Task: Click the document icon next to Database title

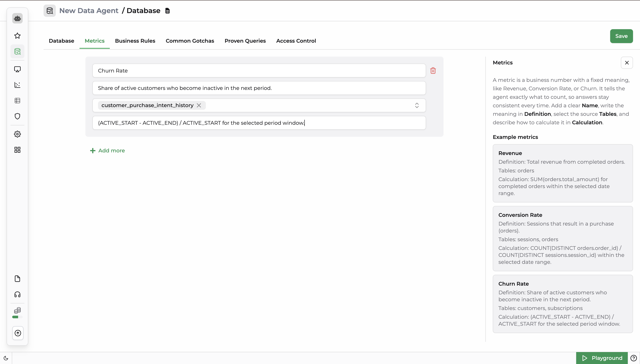Action: pos(168,11)
